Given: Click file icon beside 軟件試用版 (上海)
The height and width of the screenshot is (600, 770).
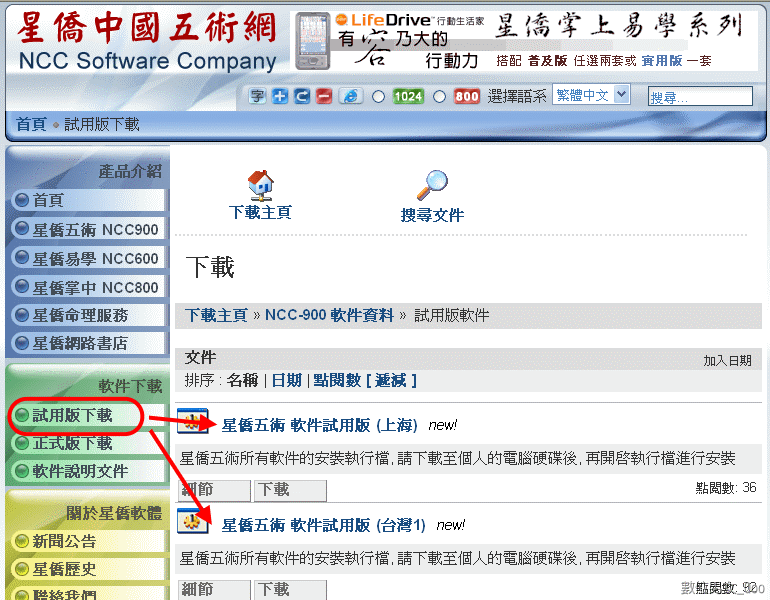Looking at the screenshot, I should point(193,421).
